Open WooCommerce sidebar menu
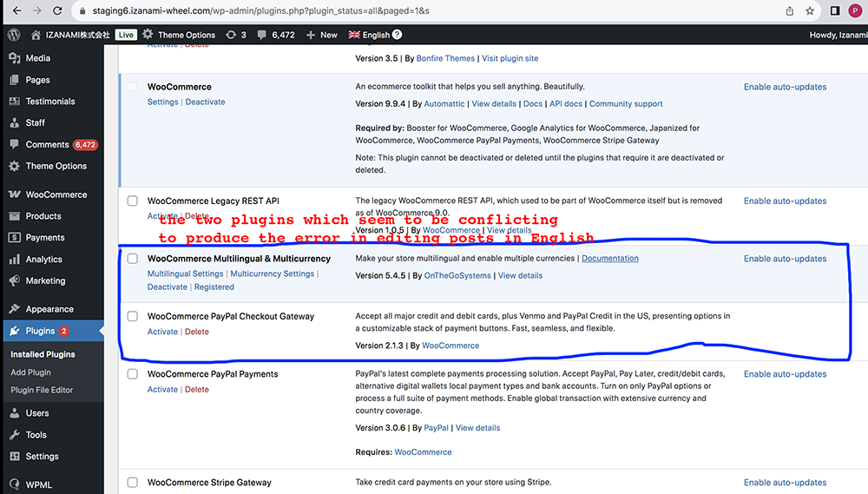Viewport: 868px width, 494px height. 56,195
